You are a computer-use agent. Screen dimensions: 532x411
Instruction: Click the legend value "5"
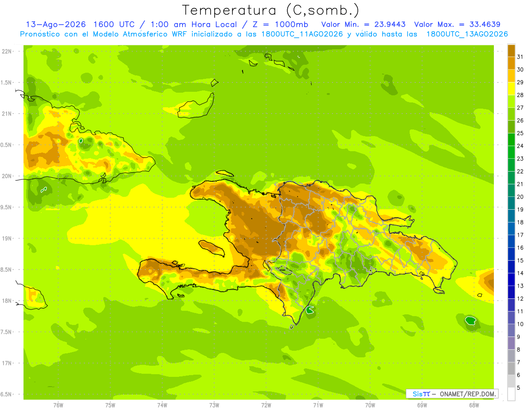[518, 388]
